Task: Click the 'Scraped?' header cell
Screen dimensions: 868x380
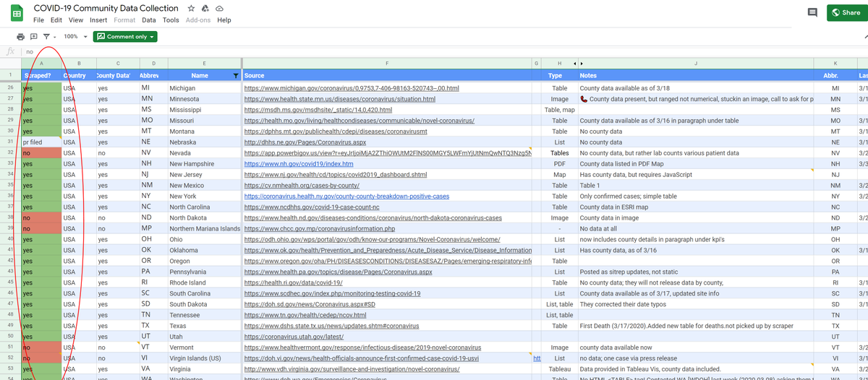Action: [x=41, y=75]
